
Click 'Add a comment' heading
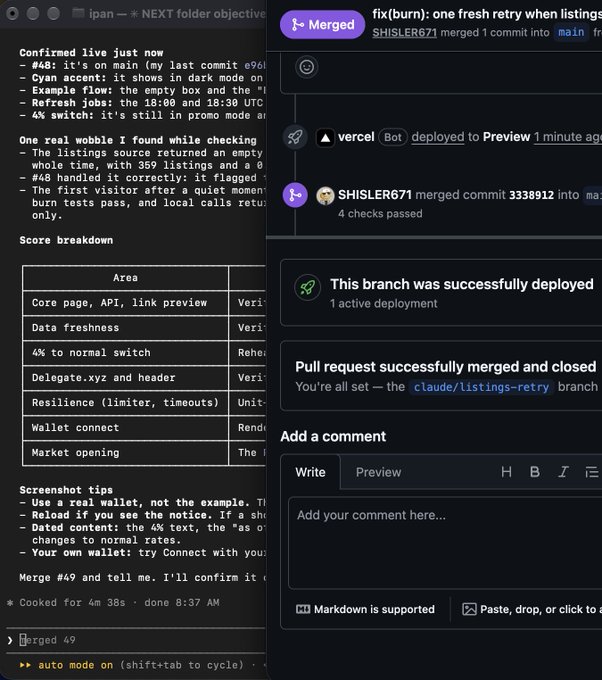click(x=333, y=436)
